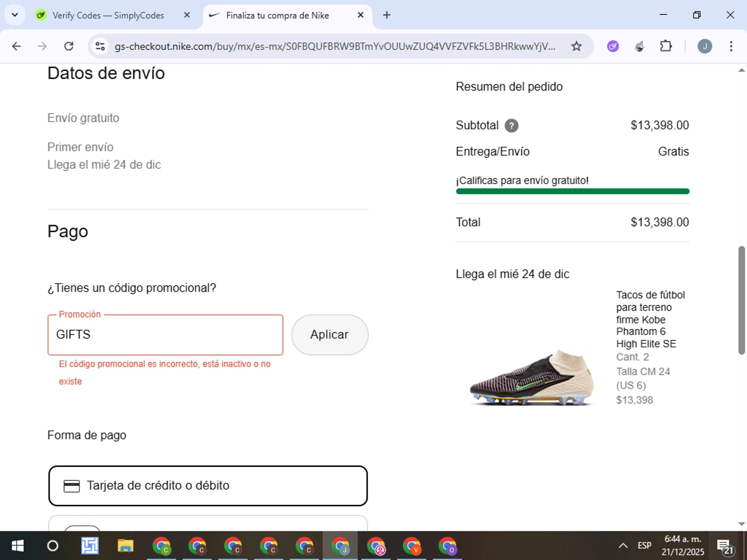
Task: Open the Chrome profile J avatar
Action: point(705,46)
